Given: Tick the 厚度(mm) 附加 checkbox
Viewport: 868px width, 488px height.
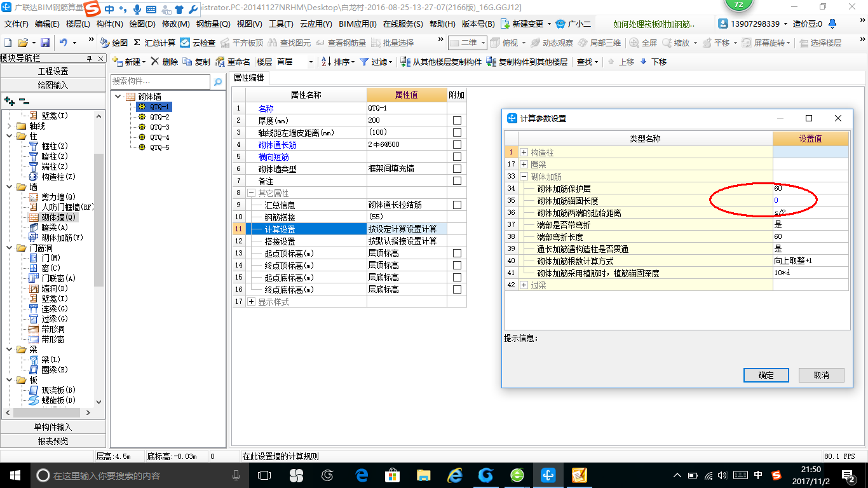Looking at the screenshot, I should pos(457,121).
